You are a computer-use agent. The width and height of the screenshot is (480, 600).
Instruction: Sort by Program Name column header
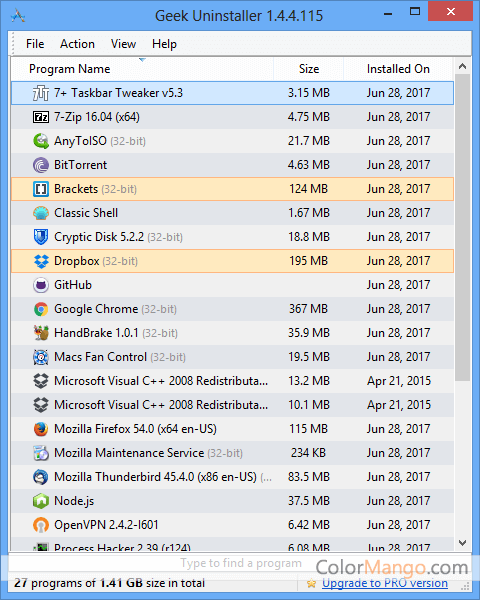point(142,69)
